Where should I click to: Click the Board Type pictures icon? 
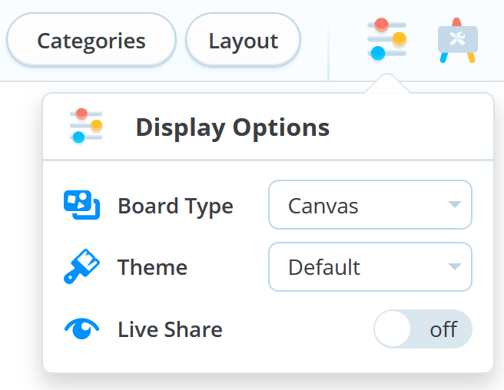[x=82, y=205]
